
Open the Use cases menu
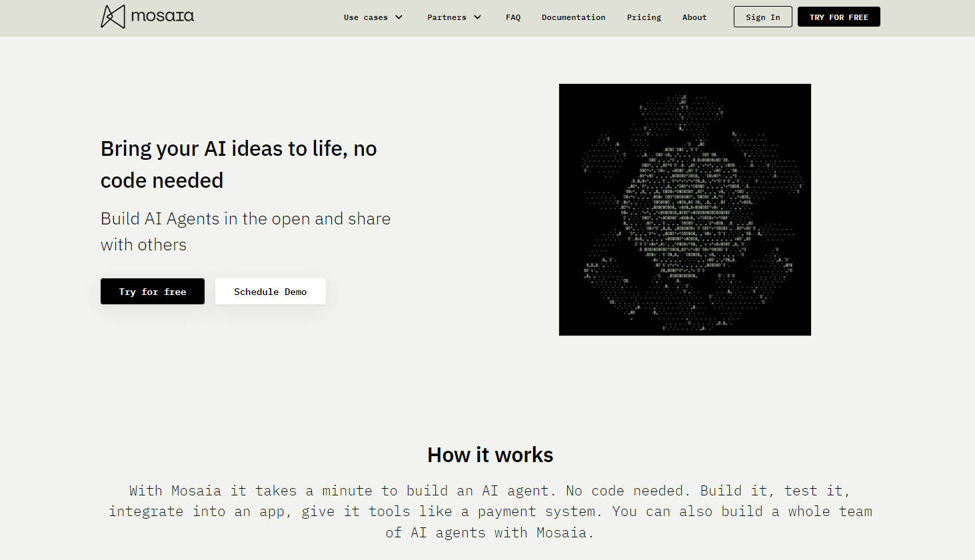[365, 17]
